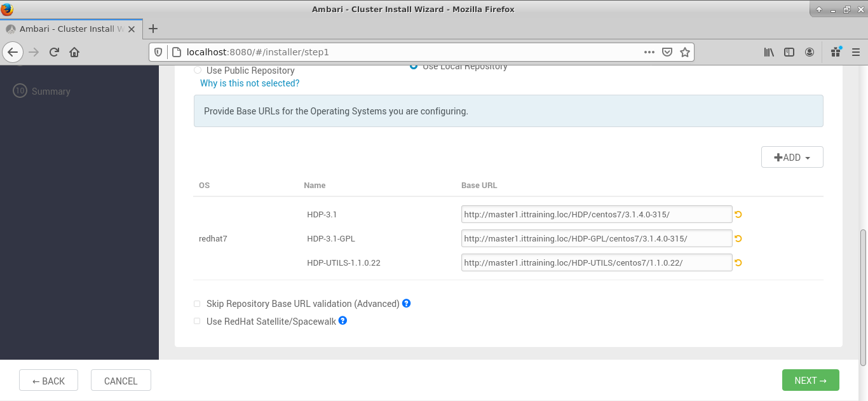Open help tooltip for Skip Repository validation

coord(407,304)
